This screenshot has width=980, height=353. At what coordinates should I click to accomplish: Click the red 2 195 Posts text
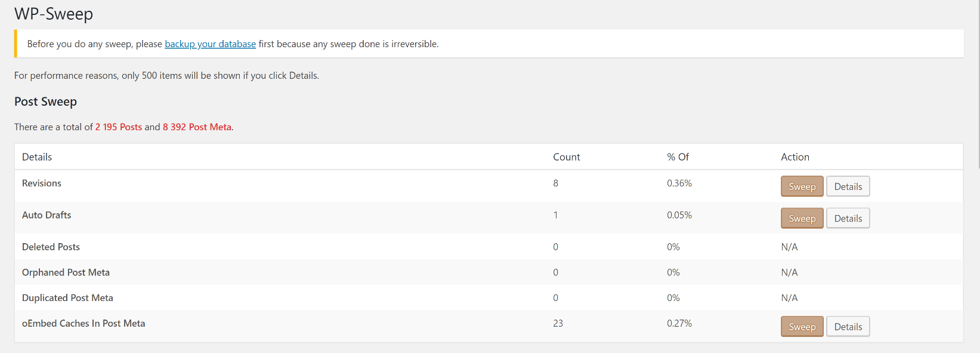119,127
